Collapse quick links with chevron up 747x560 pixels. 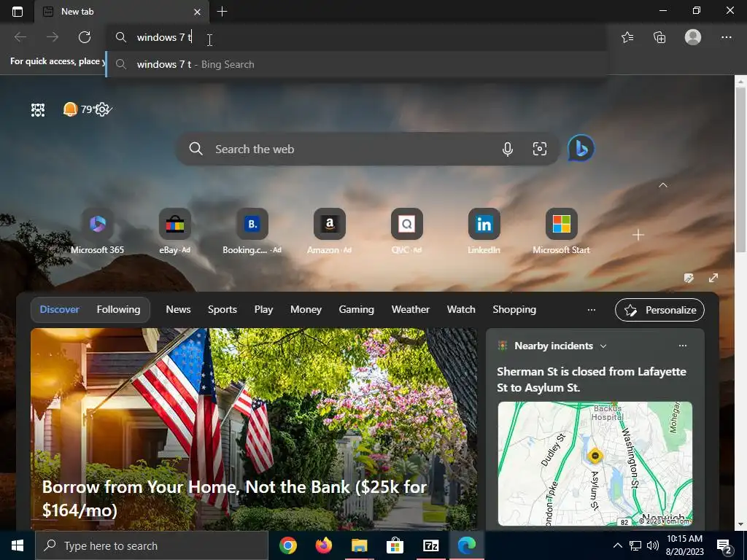click(x=662, y=184)
